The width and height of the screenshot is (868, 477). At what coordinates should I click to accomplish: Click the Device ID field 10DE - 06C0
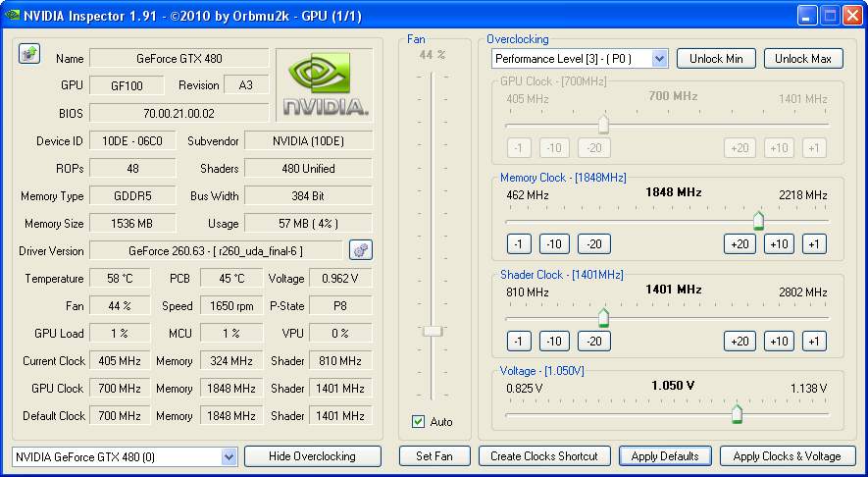[132, 140]
